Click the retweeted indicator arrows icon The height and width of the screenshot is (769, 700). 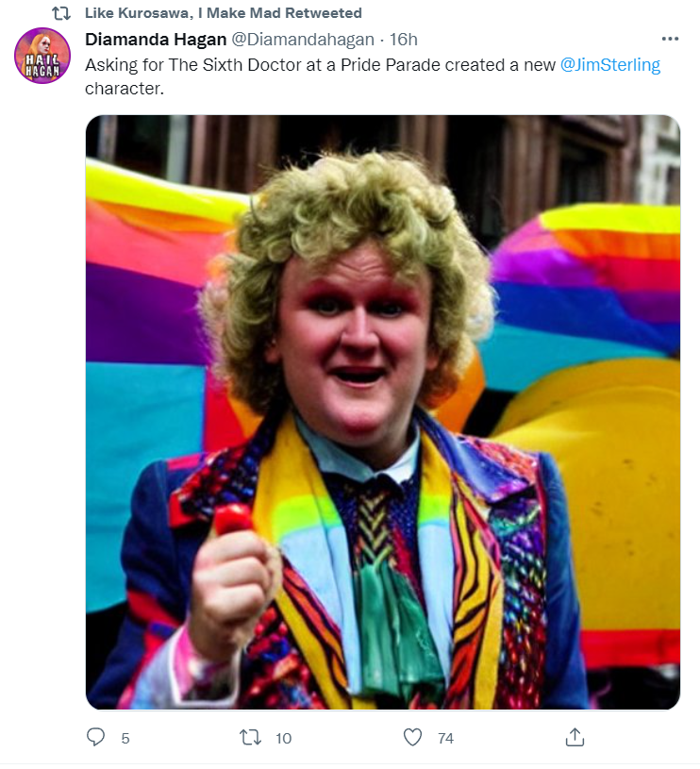click(x=61, y=13)
